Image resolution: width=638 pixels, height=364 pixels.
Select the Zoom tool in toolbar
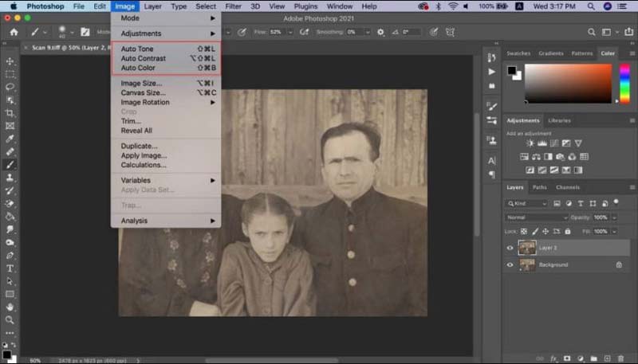(10, 319)
